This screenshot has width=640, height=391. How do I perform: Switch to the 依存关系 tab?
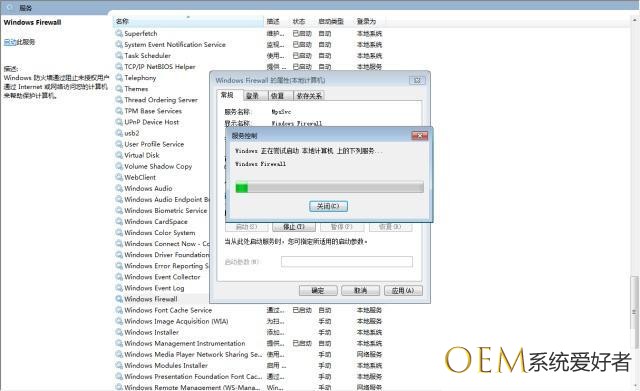click(x=309, y=96)
